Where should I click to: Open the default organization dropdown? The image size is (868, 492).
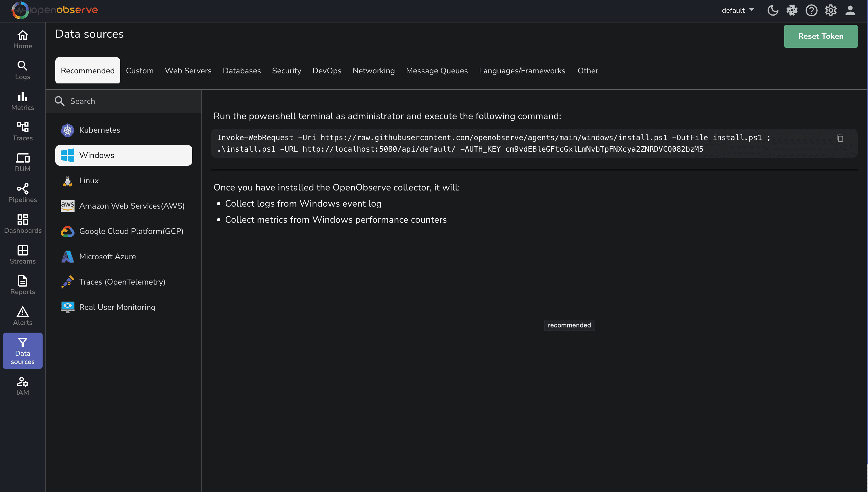point(738,10)
